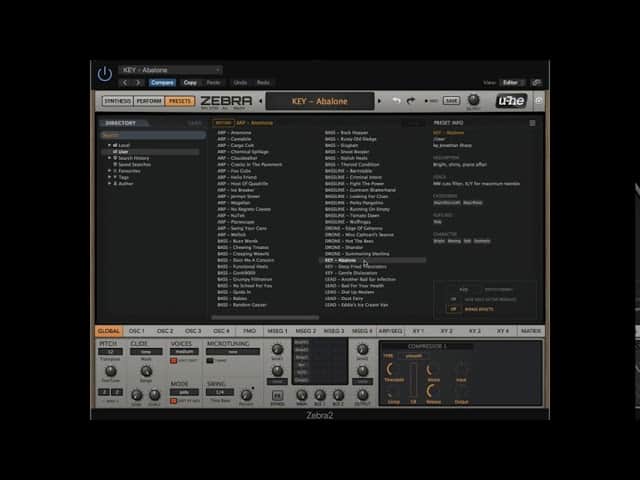Screen dimensions: 640x480
Task: Click the Bypass FX button icon
Action: 277,396
